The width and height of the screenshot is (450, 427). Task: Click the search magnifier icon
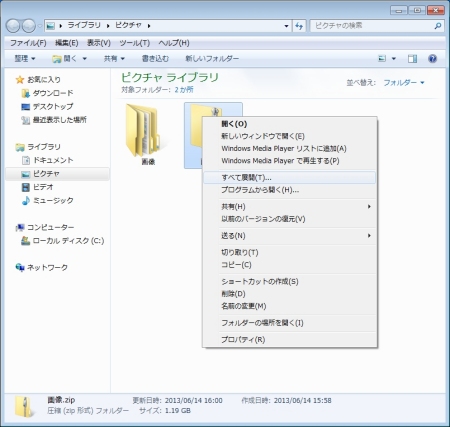tap(438, 26)
